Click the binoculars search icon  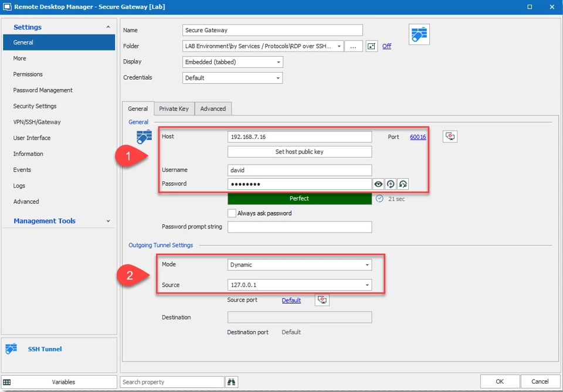pos(231,382)
